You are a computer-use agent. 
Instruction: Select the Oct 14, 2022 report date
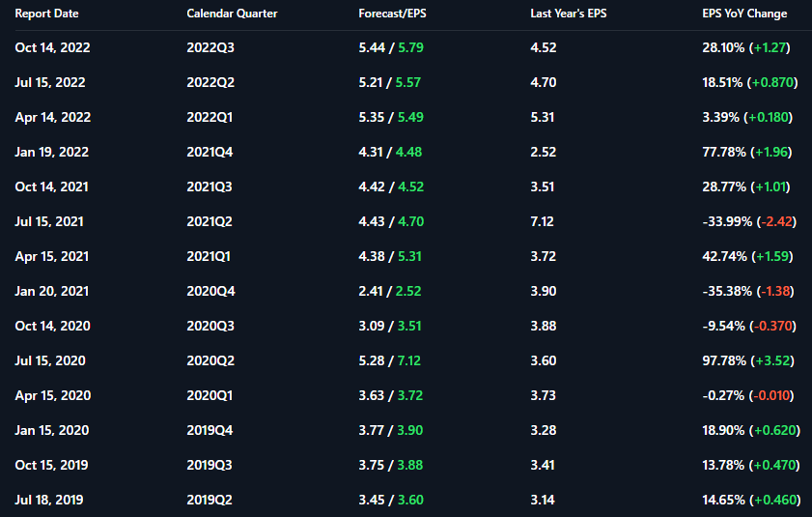pyautogui.click(x=53, y=47)
